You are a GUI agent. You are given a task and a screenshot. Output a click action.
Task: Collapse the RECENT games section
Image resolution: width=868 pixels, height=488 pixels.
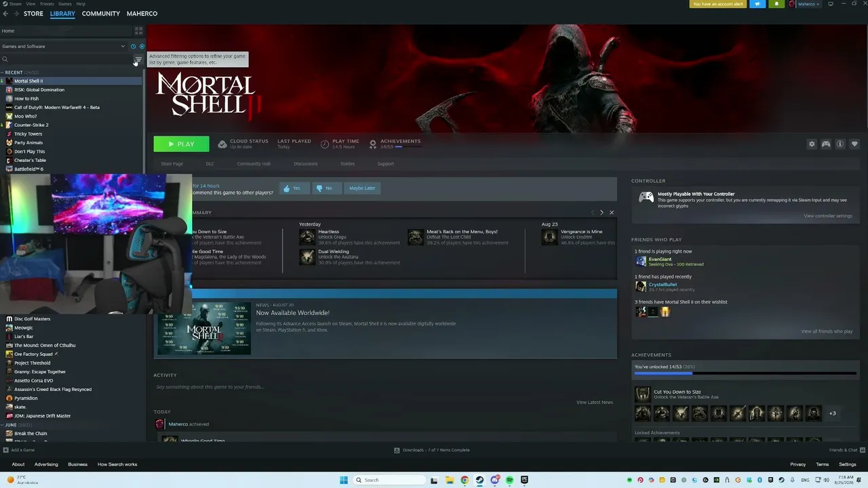3,72
